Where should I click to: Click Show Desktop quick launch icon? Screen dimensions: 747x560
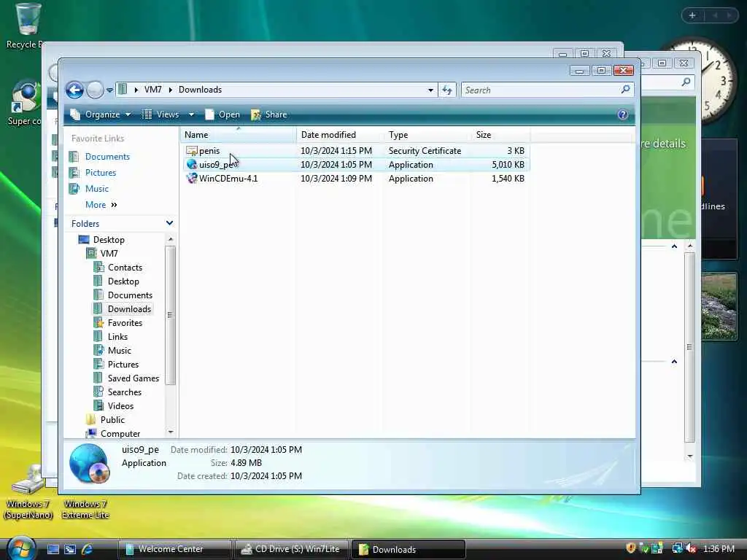click(x=53, y=549)
